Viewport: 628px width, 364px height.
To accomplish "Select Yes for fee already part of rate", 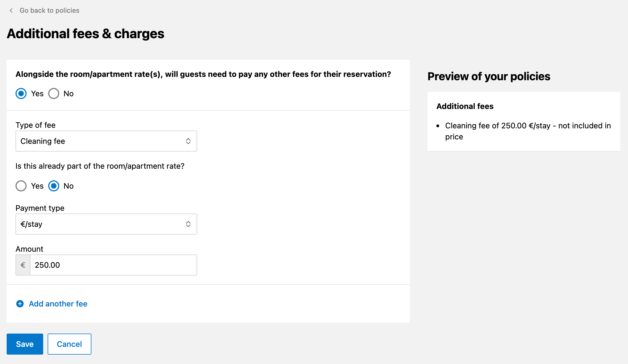I will click(21, 186).
